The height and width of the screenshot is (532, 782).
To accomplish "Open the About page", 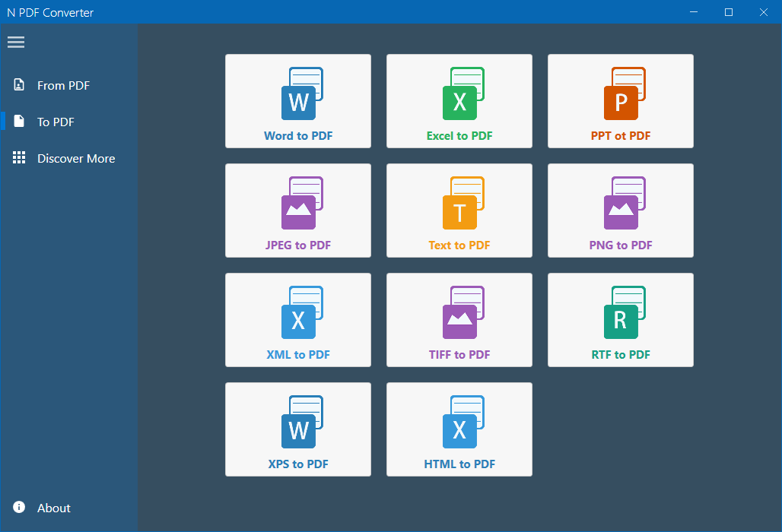I will coord(68,508).
